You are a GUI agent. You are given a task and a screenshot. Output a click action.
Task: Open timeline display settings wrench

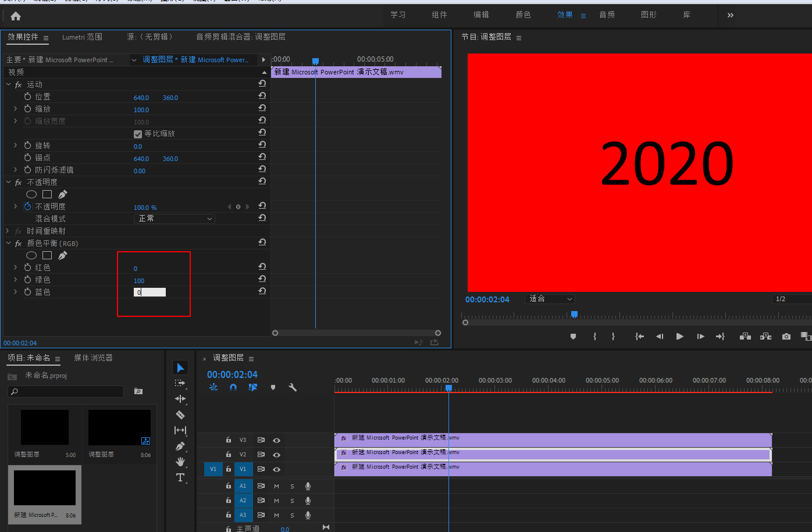tap(293, 387)
